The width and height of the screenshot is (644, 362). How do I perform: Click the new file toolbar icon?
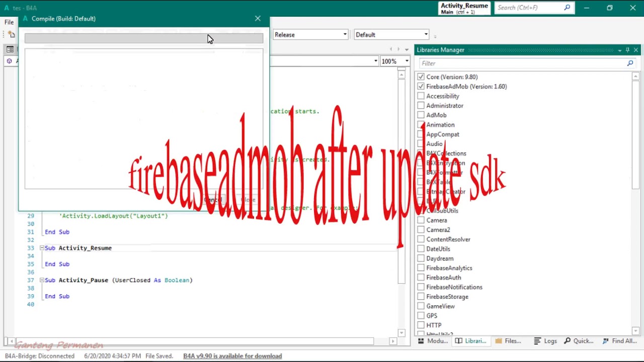coord(11,34)
